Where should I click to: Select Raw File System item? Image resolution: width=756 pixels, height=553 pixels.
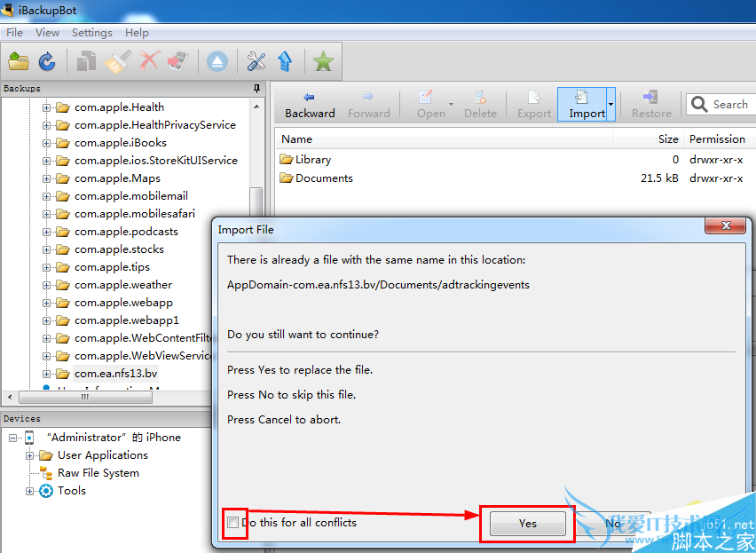click(x=98, y=473)
